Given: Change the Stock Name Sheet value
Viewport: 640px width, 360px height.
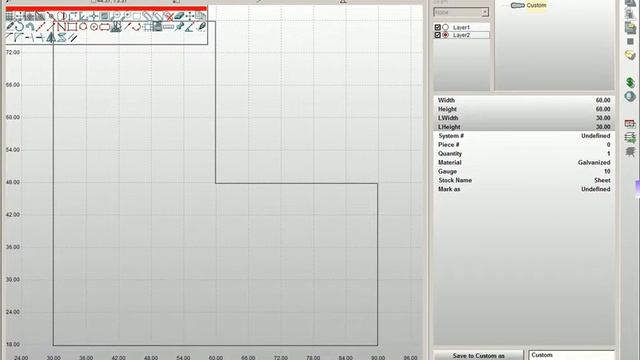Looking at the screenshot, I should tap(602, 180).
